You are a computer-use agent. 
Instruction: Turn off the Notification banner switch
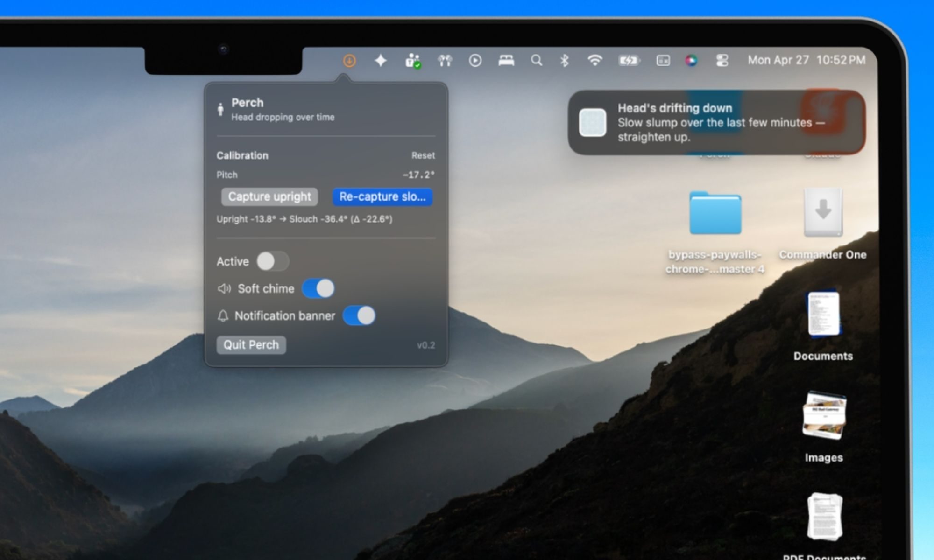tap(359, 315)
